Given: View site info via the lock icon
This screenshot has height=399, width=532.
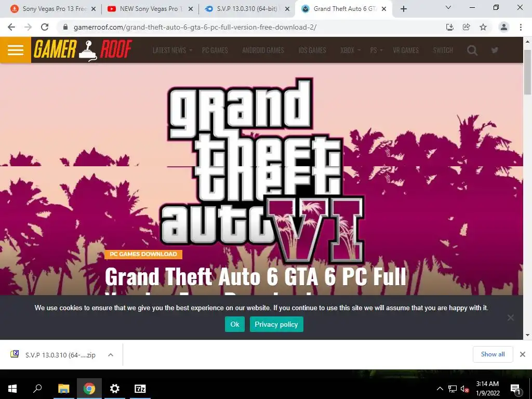Looking at the screenshot, I should point(65,27).
